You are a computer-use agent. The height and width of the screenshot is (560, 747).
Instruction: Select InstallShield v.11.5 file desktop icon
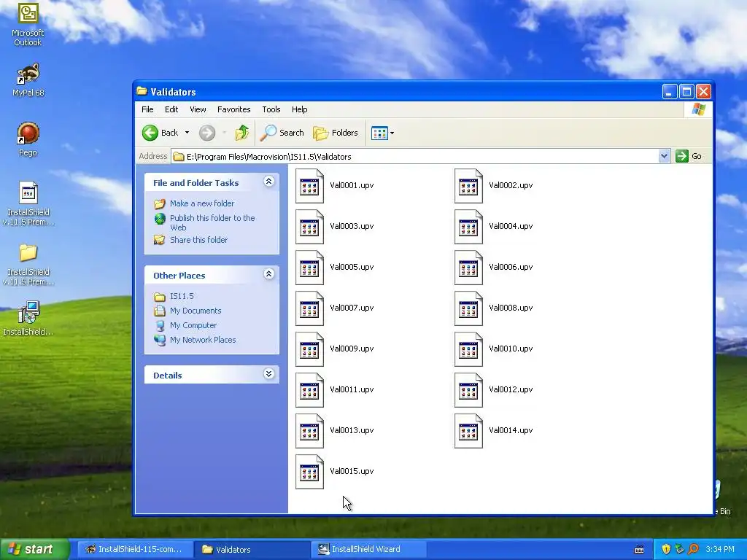pyautogui.click(x=28, y=204)
